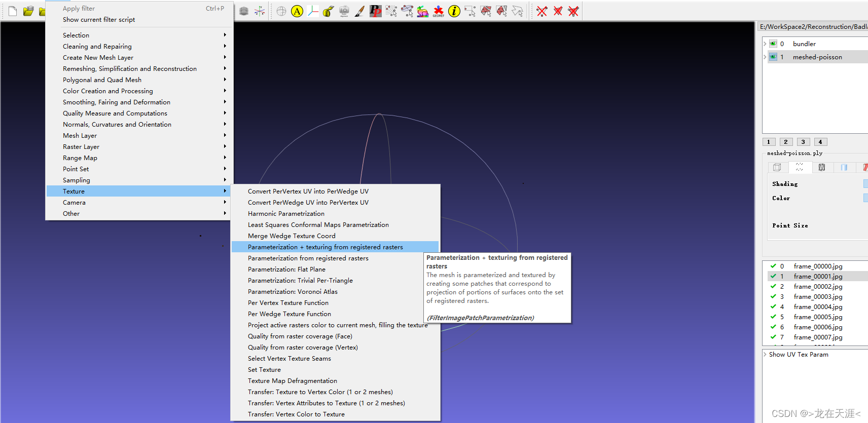Switch to the wireframe render tab
This screenshot has width=868, height=423.
click(x=822, y=167)
